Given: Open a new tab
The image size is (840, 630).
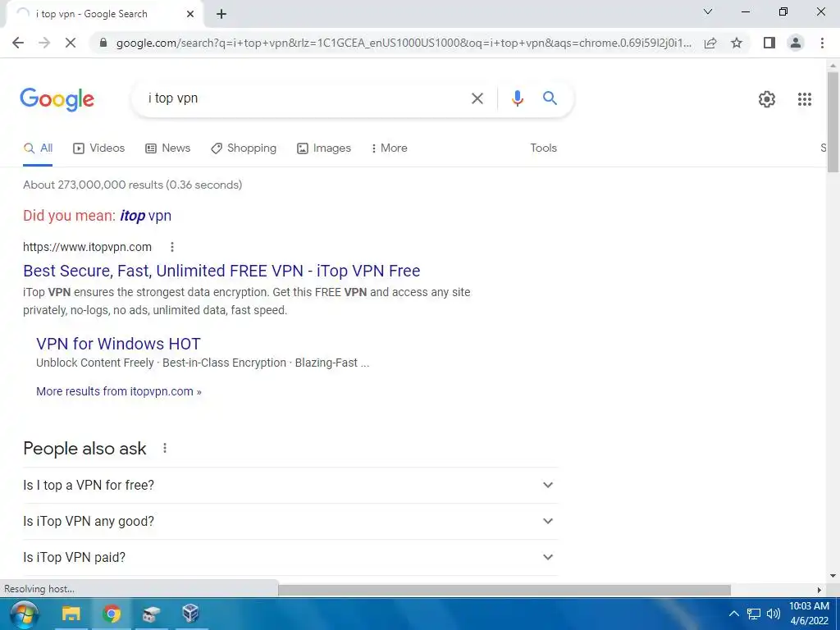Looking at the screenshot, I should 221,15.
